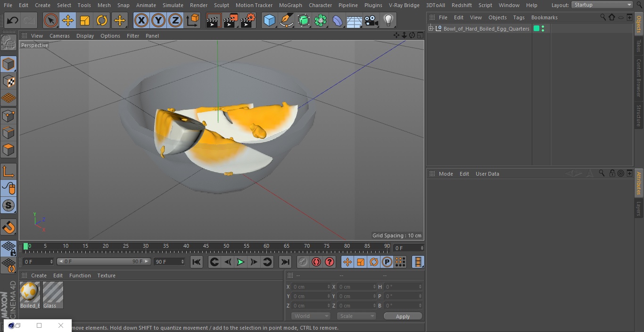Switch the coordinate system icon
Viewport: 644px width, 332px height.
[x=193, y=20]
